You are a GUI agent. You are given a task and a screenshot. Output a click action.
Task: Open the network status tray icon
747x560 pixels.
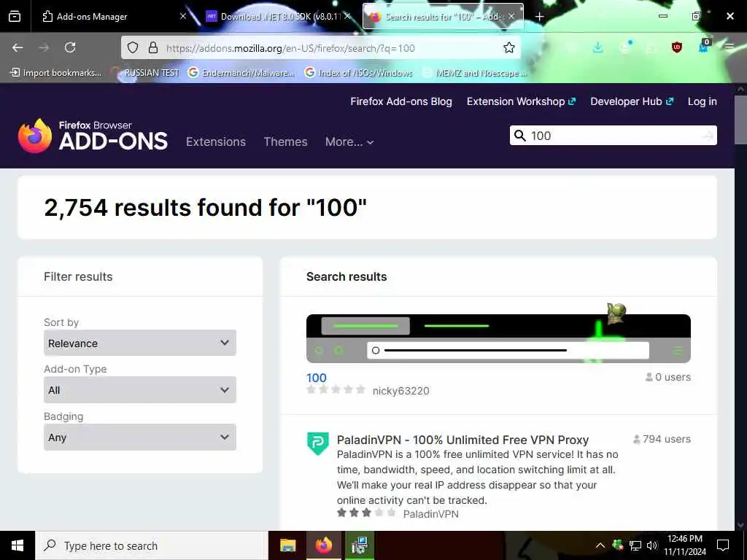point(635,545)
